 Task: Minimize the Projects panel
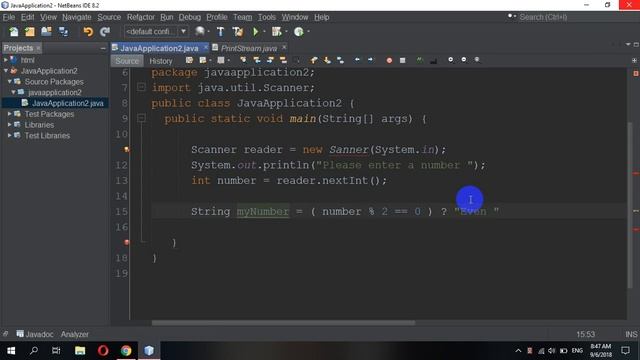point(103,48)
